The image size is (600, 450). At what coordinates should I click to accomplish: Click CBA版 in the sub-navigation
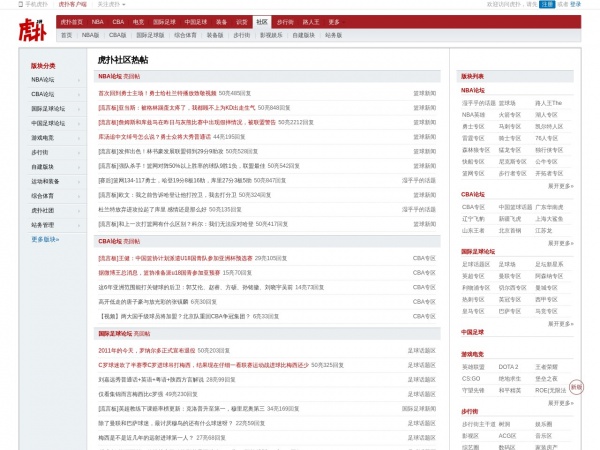(x=118, y=35)
